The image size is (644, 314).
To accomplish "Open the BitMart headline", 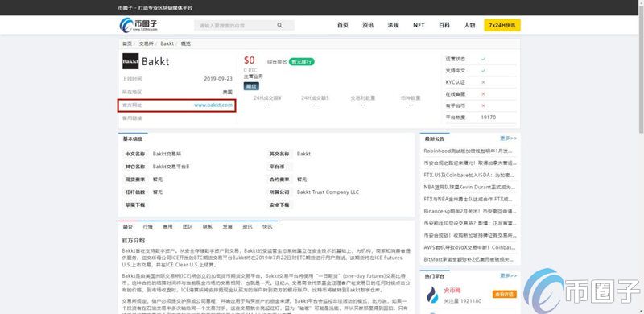I will 469,260.
